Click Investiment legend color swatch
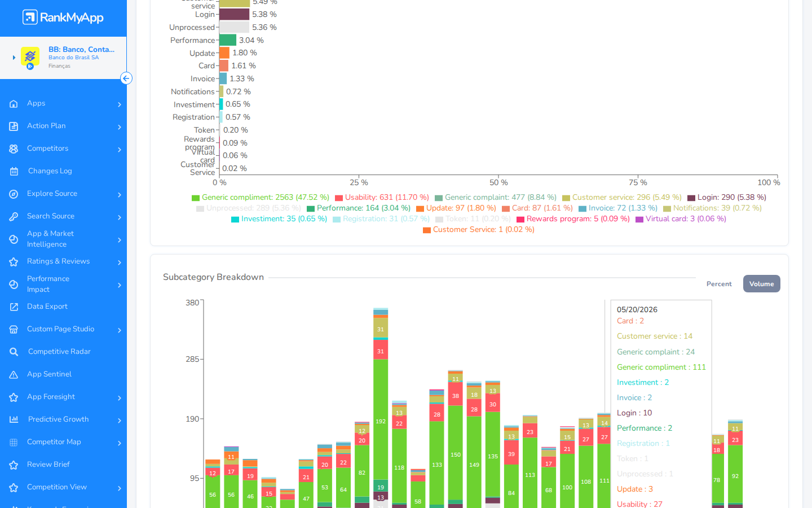 (235, 220)
